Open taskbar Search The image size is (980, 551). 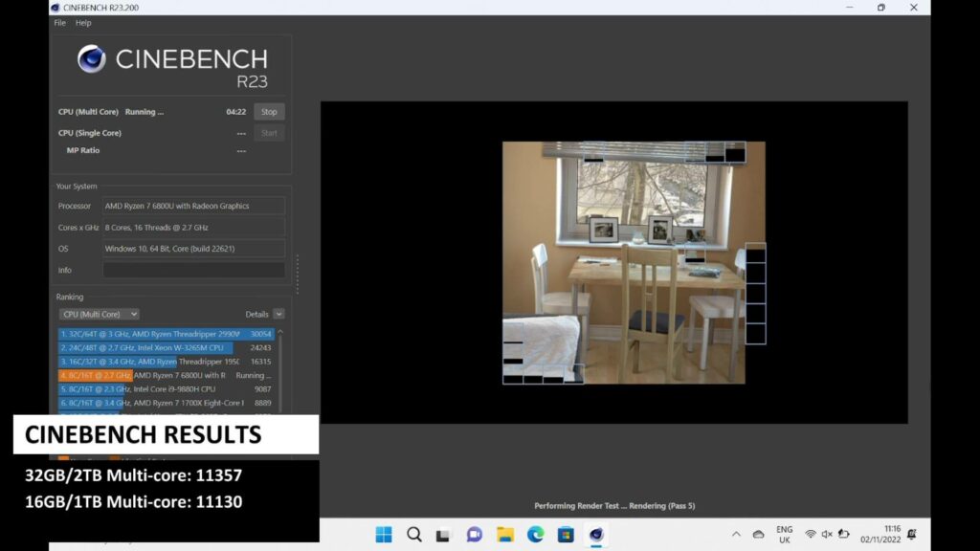(x=413, y=535)
